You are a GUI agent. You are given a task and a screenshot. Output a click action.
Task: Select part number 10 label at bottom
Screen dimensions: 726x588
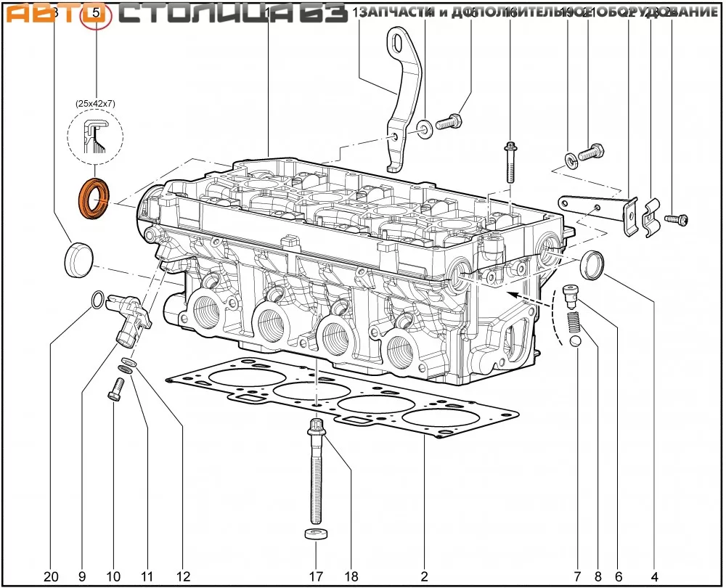pos(113,577)
